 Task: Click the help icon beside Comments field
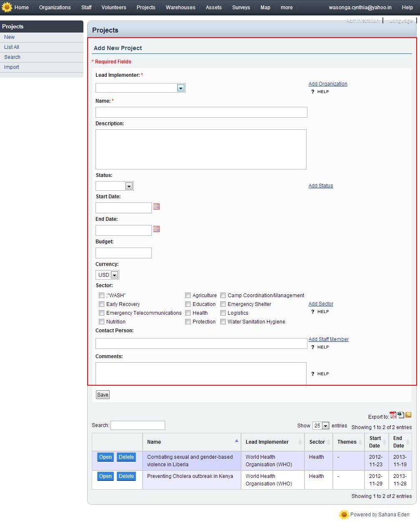[x=313, y=374]
